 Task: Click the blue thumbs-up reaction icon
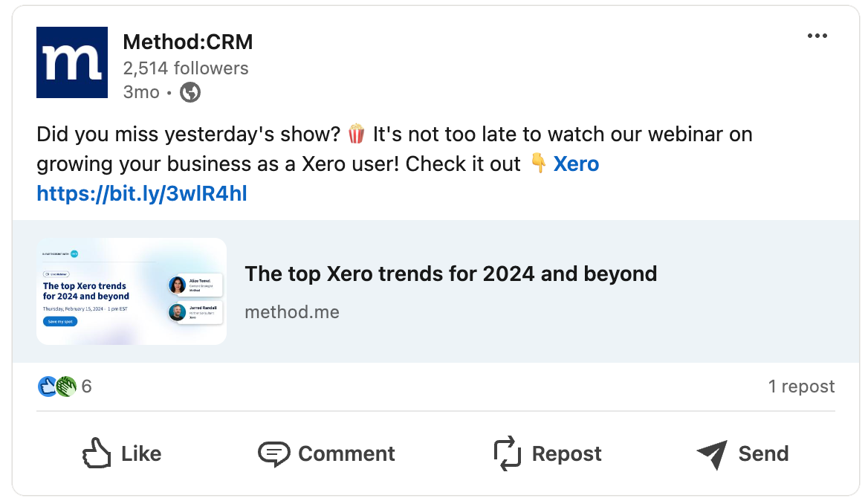click(x=47, y=387)
